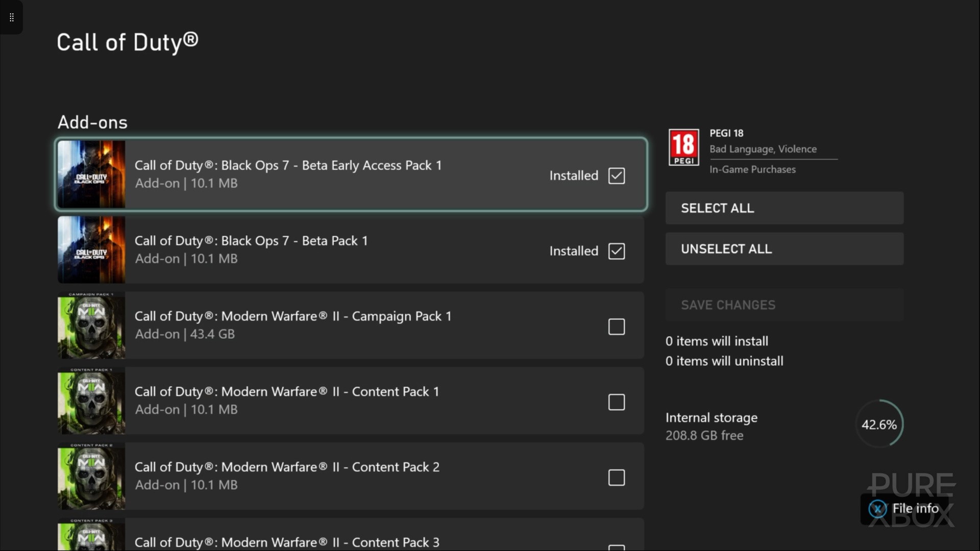Click Black Ops 7 Beta Pack 1 thumbnail

(91, 250)
